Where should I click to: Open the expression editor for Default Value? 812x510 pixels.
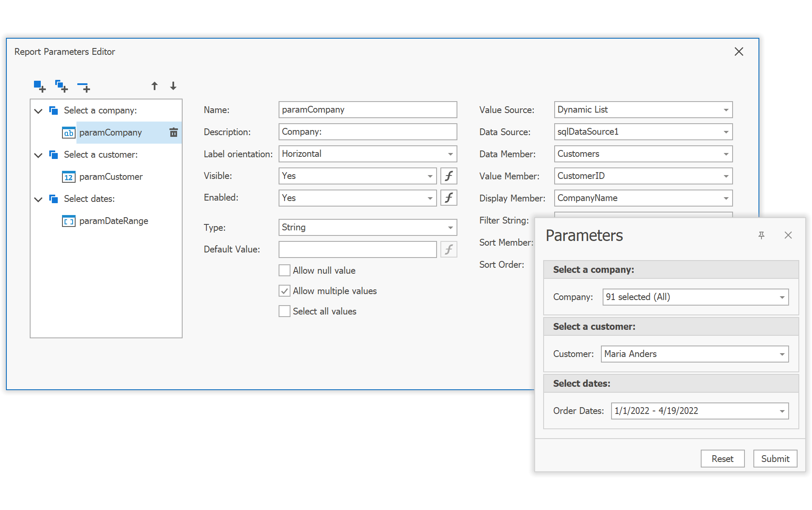pos(448,249)
